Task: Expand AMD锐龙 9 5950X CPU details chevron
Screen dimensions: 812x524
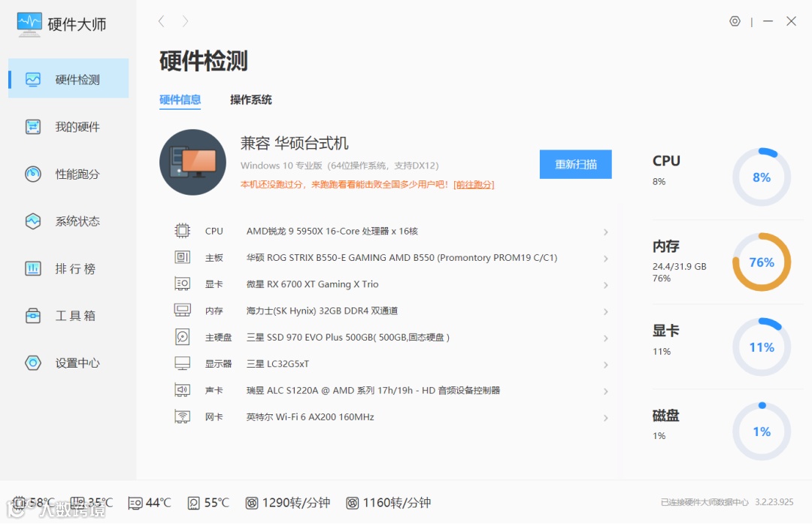Action: (x=605, y=232)
